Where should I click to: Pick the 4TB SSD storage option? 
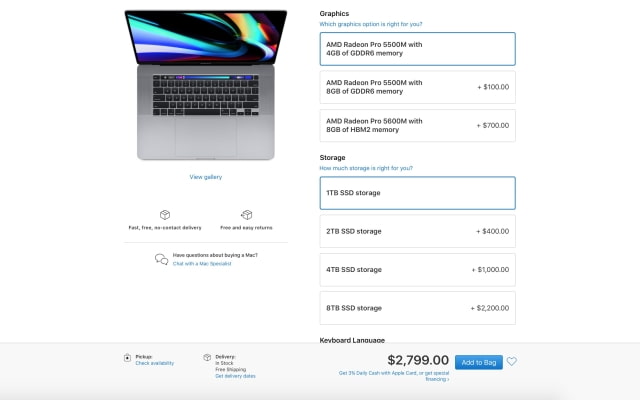[418, 270]
